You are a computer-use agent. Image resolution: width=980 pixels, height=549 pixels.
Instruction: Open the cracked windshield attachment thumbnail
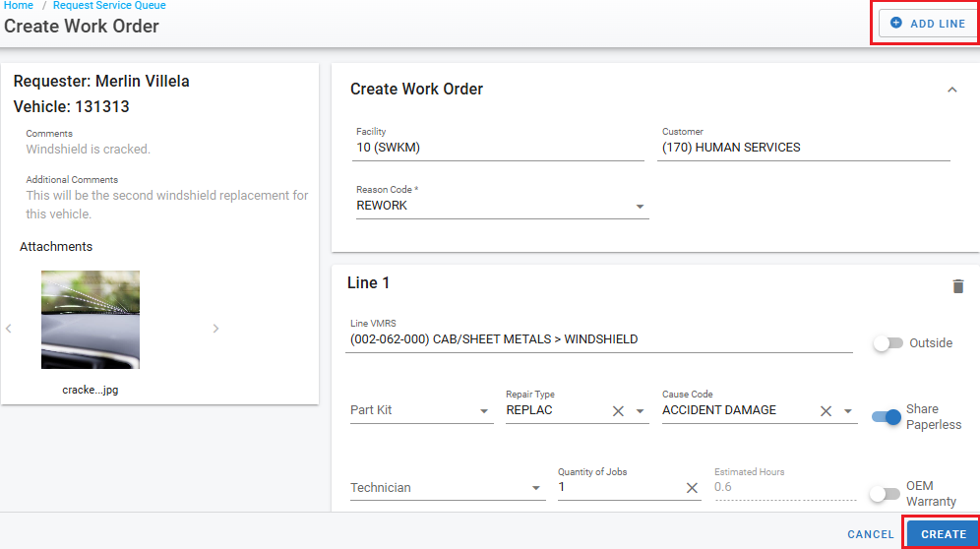[x=91, y=320]
